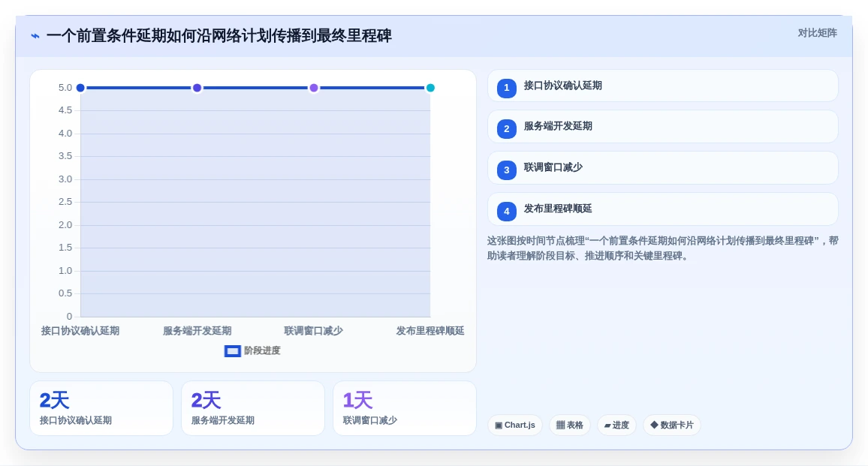
Task: Click the 进度 tag
Action: coord(616,425)
